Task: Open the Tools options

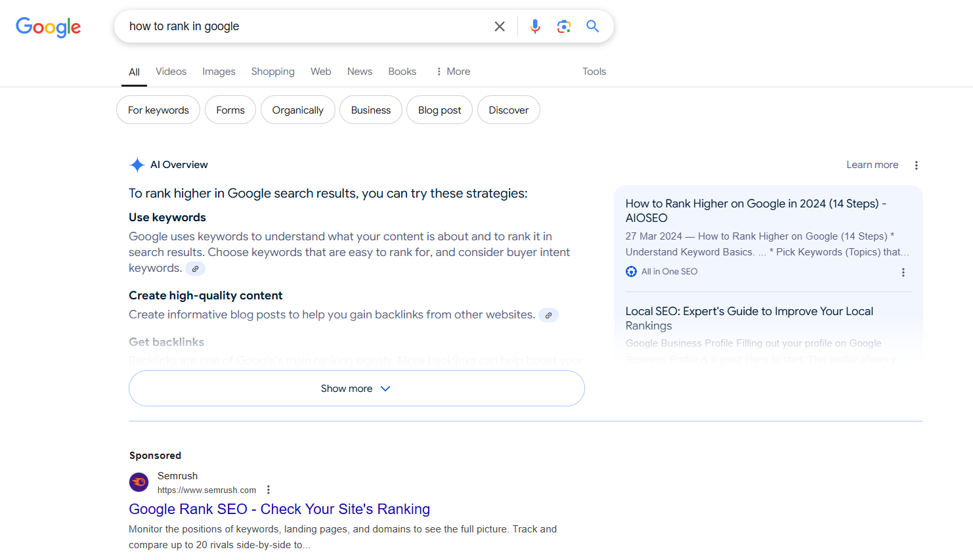Action: [594, 72]
